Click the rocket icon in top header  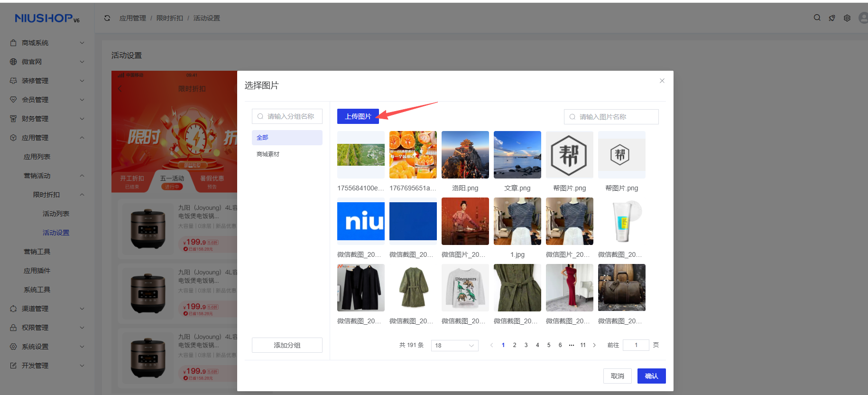[832, 18]
